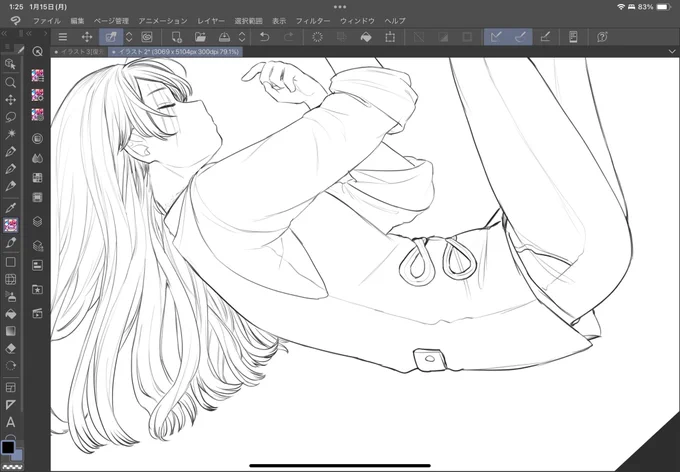Viewport: 680px width, 472px height.
Task: Collapse second palette column with double arrows
Action: (x=29, y=33)
